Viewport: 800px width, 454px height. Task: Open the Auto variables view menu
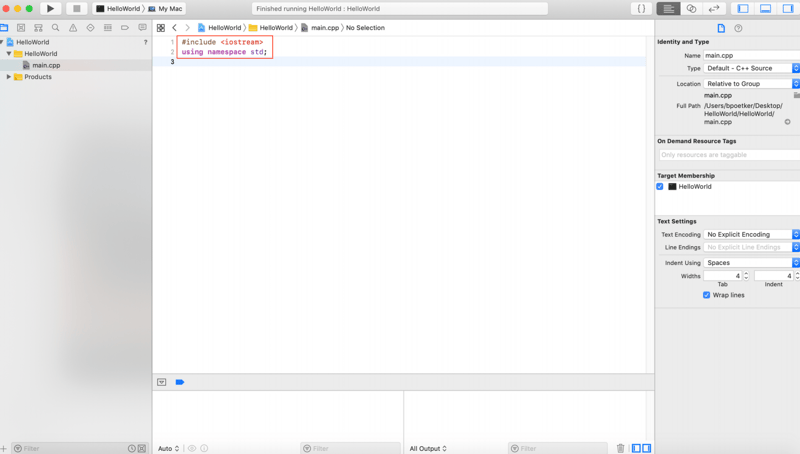[x=168, y=448]
